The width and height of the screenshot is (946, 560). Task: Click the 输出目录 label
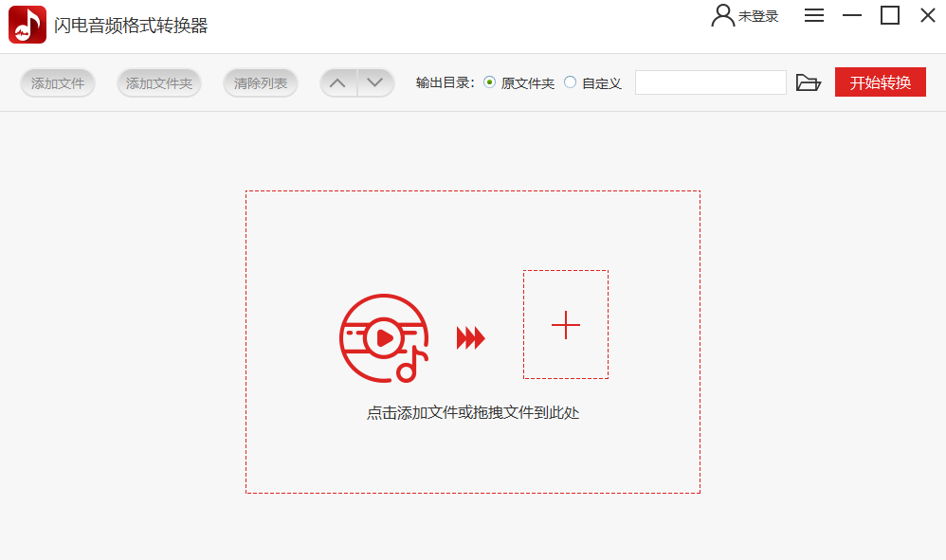(445, 82)
